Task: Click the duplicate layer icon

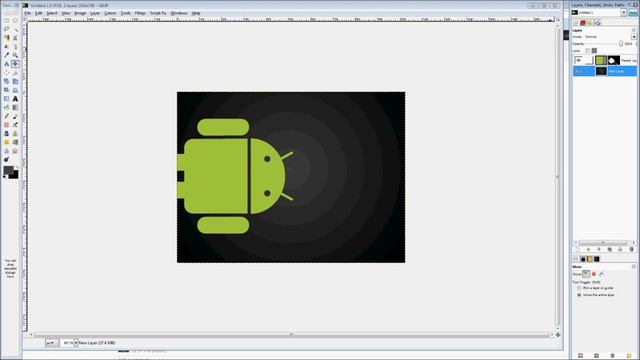Action: (x=610, y=249)
